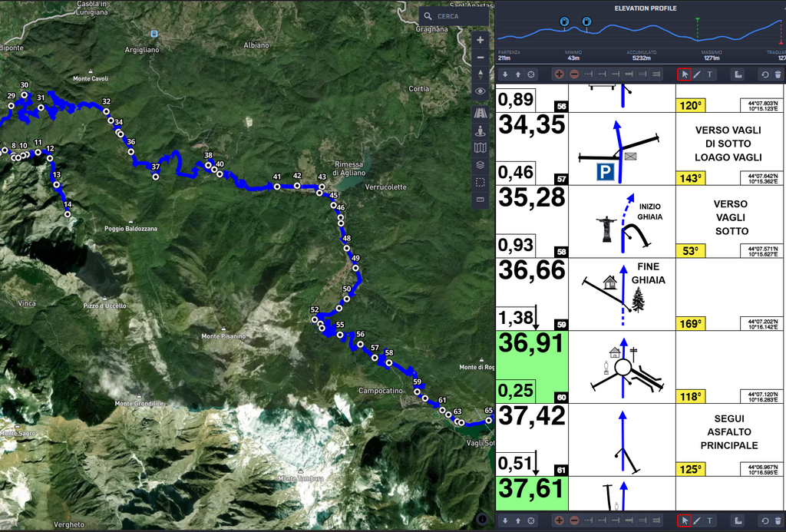Remove waypoint with bottom toolbar minus icon
The height and width of the screenshot is (532, 786).
[574, 521]
